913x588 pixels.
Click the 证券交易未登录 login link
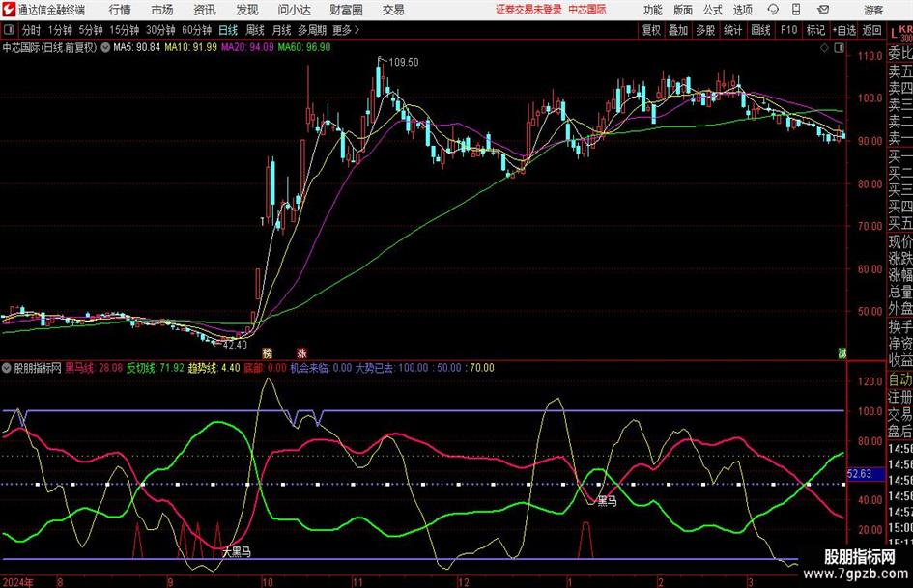(528, 10)
